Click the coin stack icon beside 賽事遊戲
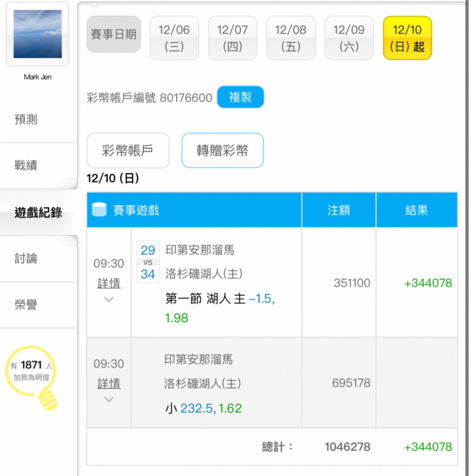The height and width of the screenshot is (476, 472). (99, 210)
